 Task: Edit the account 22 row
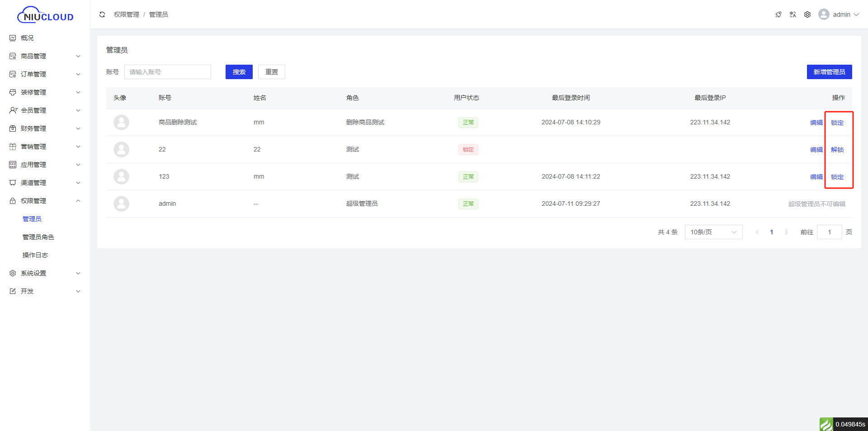pyautogui.click(x=816, y=150)
